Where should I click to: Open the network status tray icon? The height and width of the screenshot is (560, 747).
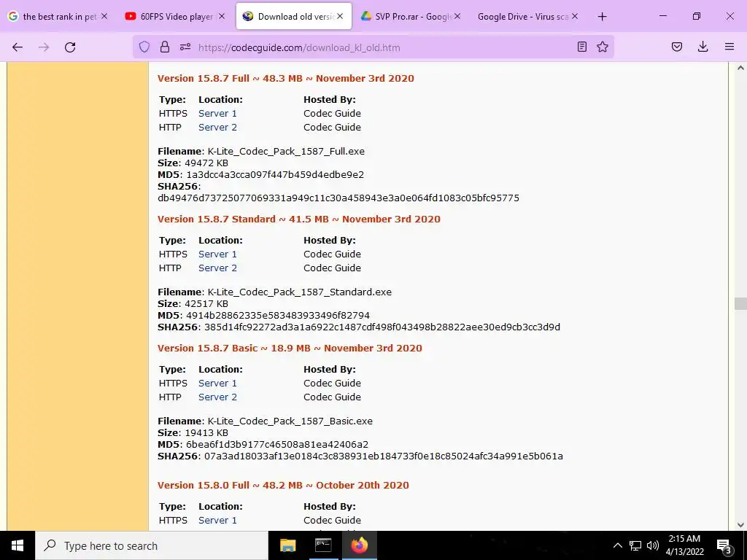[635, 545]
